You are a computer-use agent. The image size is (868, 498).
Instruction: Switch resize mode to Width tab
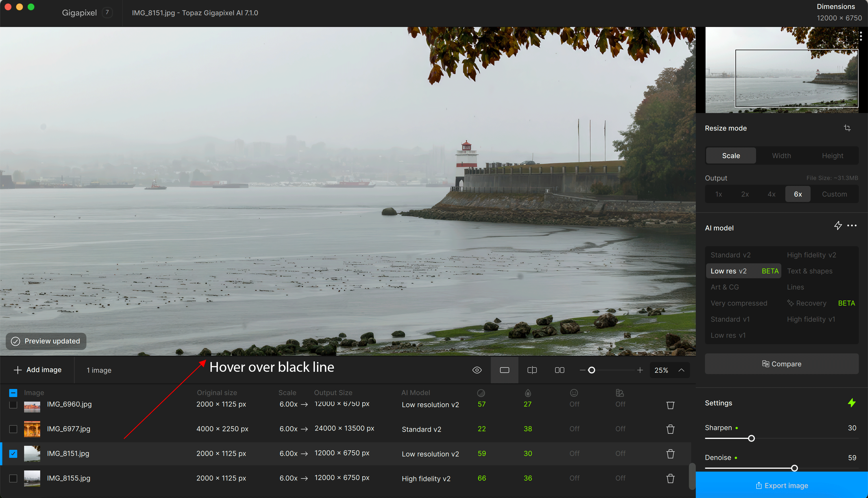coord(781,155)
